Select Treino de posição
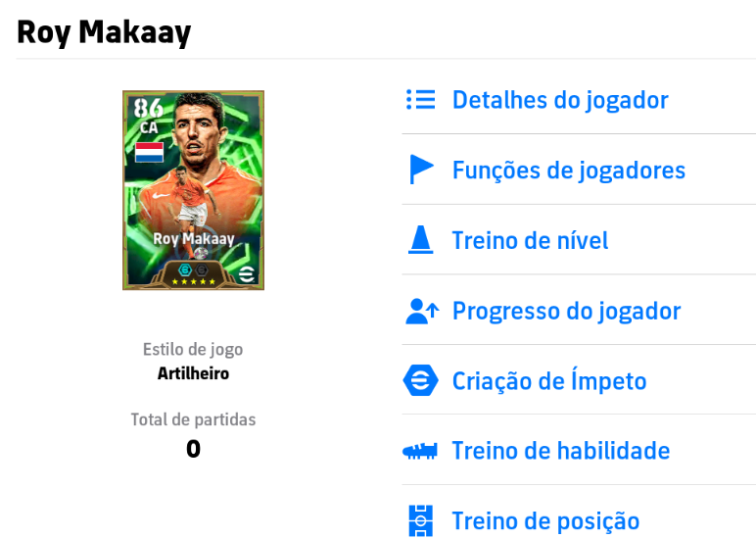This screenshot has height=539, width=756. [545, 521]
